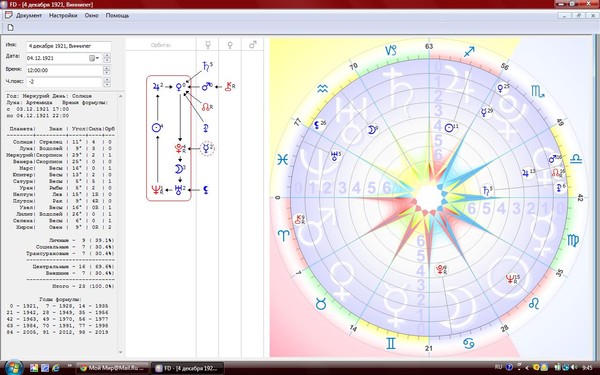Open the Помощь menu

pyautogui.click(x=117, y=16)
